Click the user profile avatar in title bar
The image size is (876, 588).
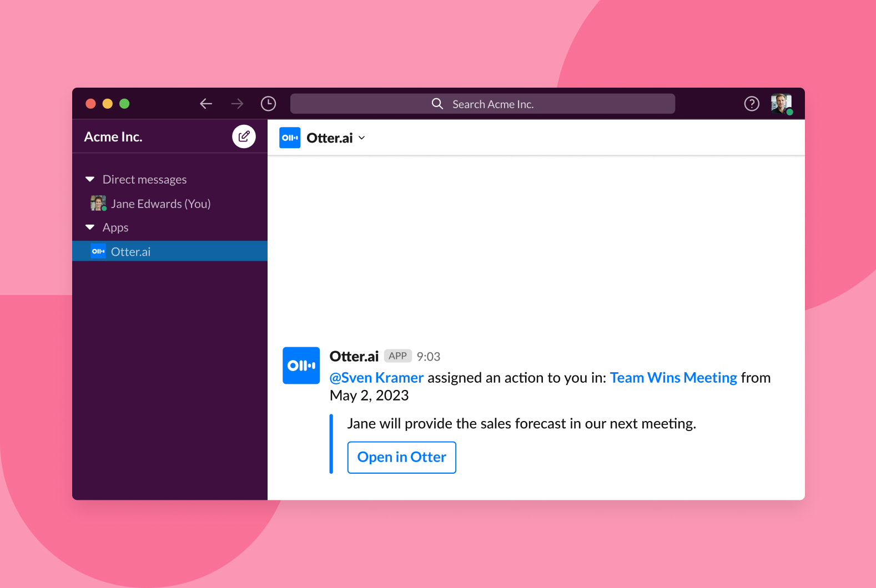tap(781, 104)
